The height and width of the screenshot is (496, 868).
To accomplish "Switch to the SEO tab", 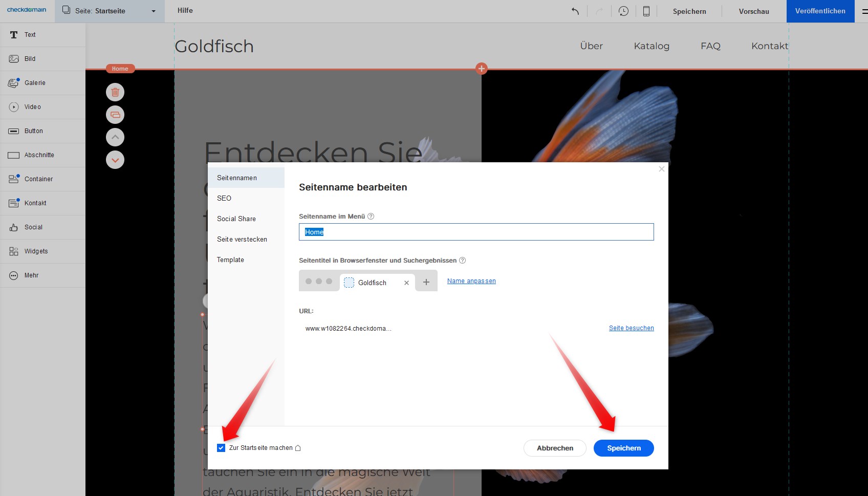I will (224, 198).
